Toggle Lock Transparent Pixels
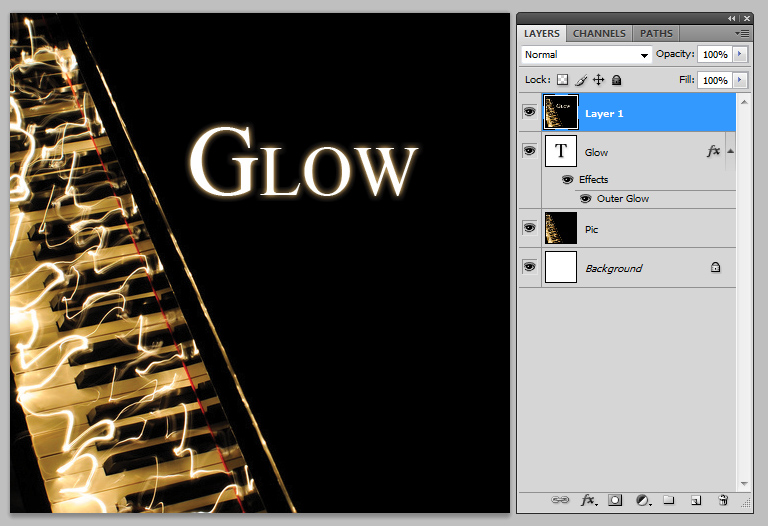Image resolution: width=768 pixels, height=526 pixels. pos(562,80)
